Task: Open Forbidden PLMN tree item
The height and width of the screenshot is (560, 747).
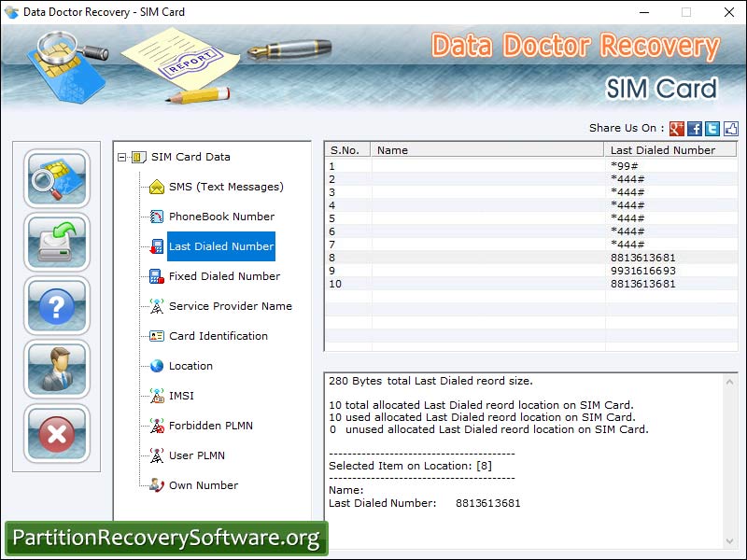Action: (211, 426)
